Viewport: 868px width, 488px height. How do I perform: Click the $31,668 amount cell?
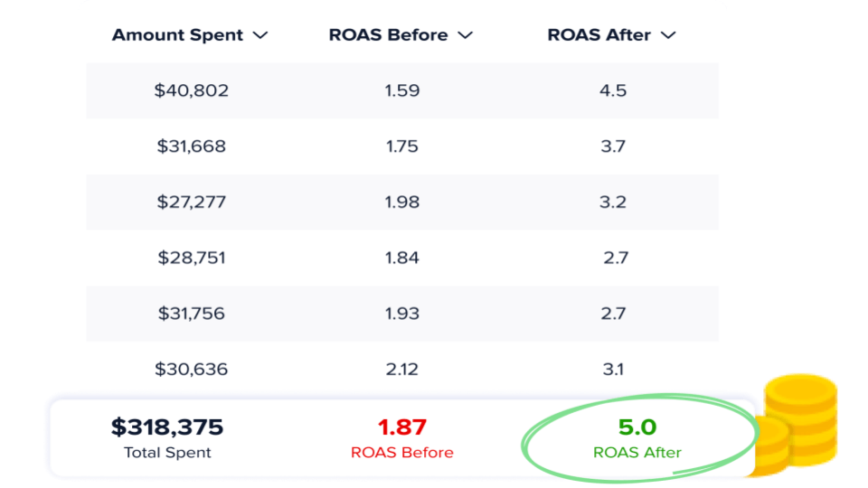191,146
